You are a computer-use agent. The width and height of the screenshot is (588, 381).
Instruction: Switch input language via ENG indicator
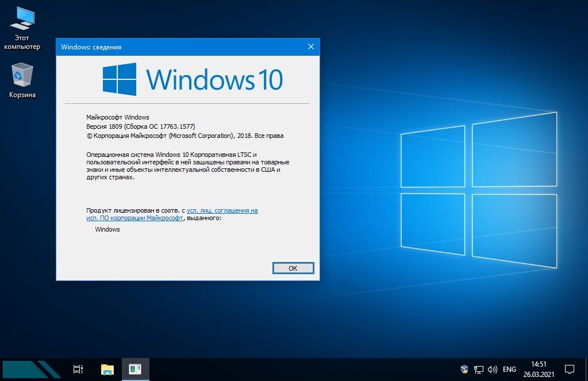click(509, 369)
